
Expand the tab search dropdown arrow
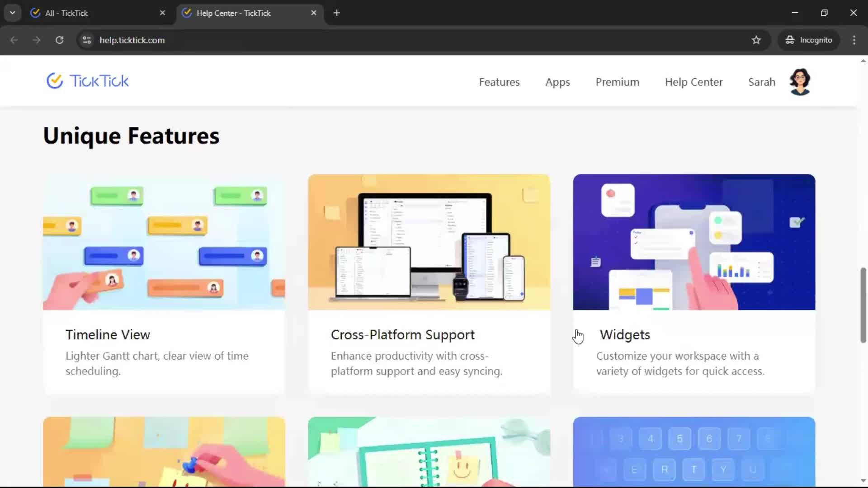(x=13, y=13)
